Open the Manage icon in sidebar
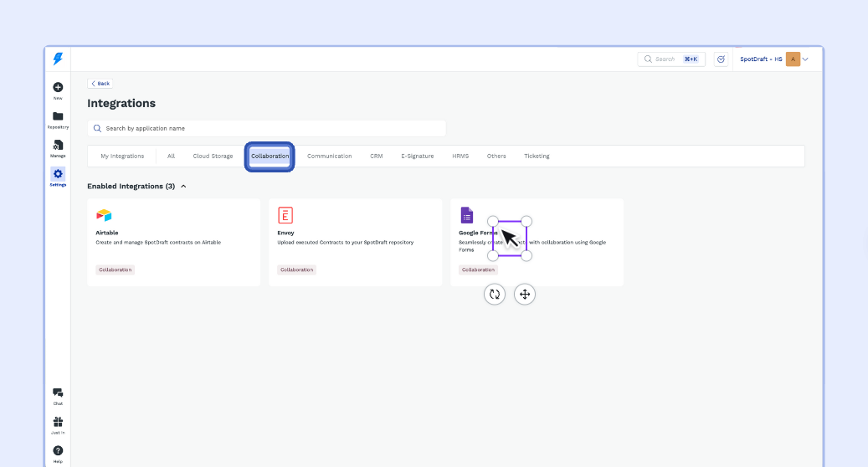This screenshot has height=467, width=868. point(58,145)
